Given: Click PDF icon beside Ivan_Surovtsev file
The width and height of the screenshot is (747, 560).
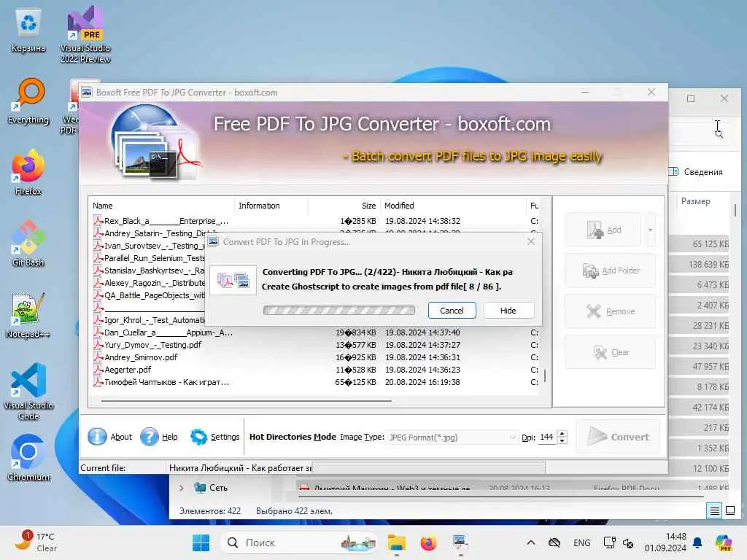Looking at the screenshot, I should click(x=98, y=246).
